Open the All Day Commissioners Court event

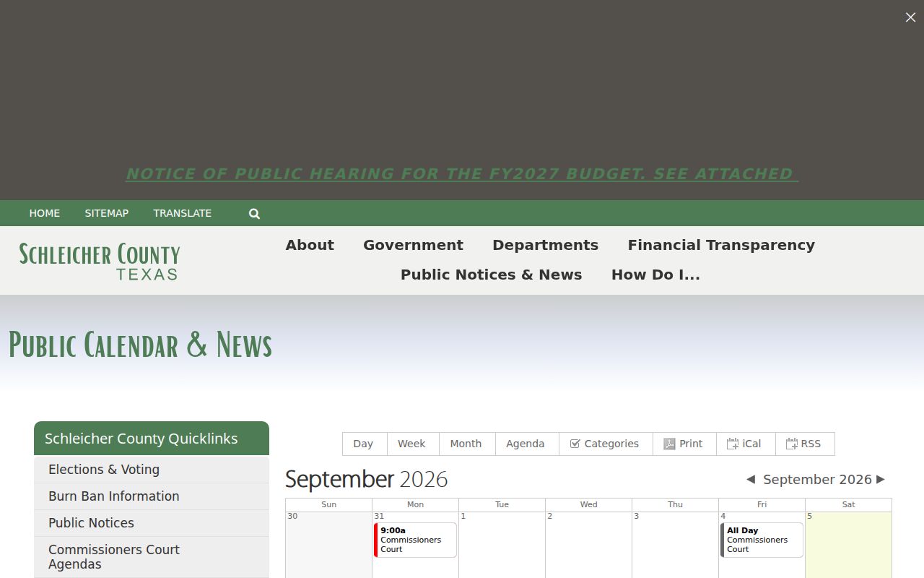click(762, 540)
